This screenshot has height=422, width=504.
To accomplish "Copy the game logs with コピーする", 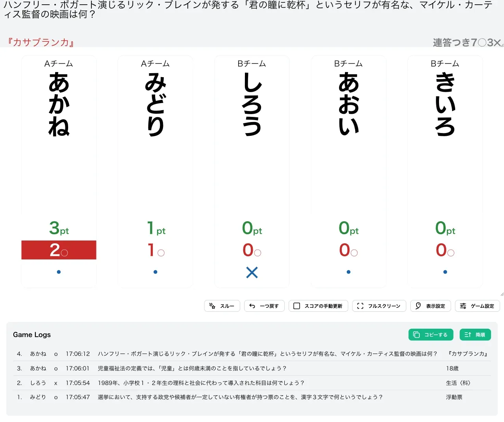I will click(431, 335).
